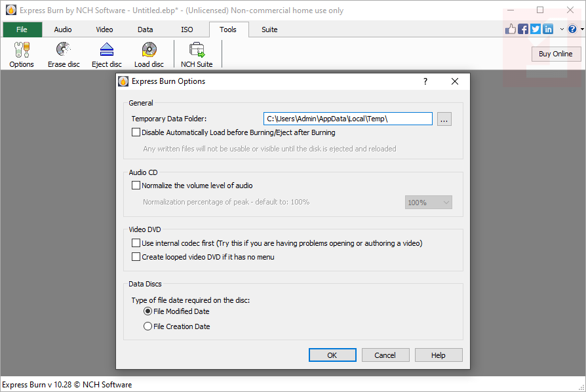Click the OK button
The height and width of the screenshot is (392, 586).
(332, 355)
